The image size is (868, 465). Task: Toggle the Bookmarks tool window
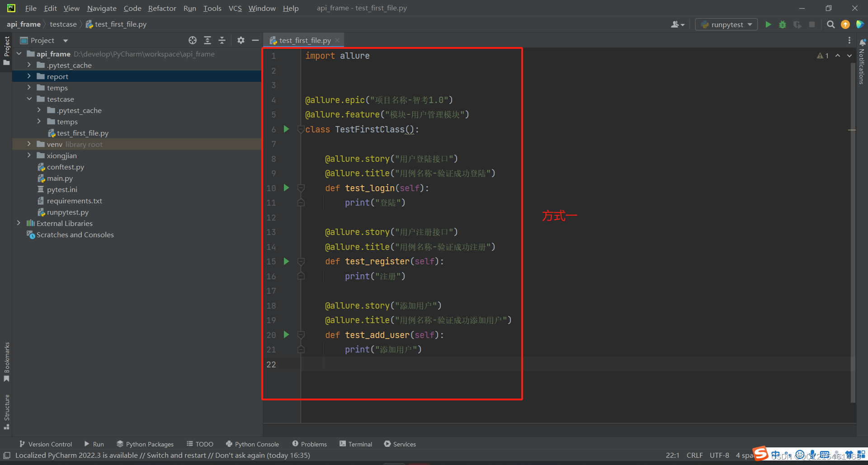click(x=7, y=362)
